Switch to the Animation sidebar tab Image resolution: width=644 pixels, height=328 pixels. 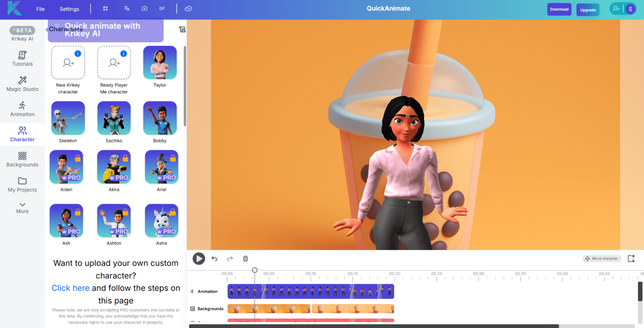click(22, 109)
